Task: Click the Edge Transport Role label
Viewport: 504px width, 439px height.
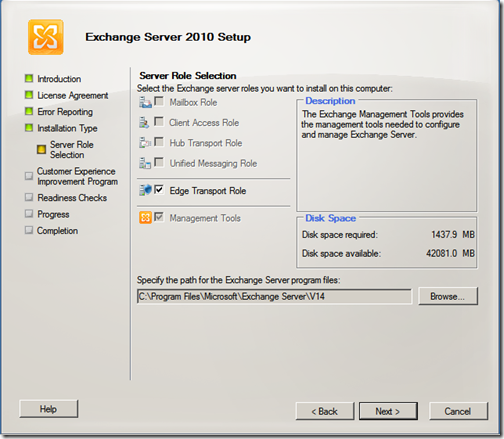Action: tap(208, 191)
